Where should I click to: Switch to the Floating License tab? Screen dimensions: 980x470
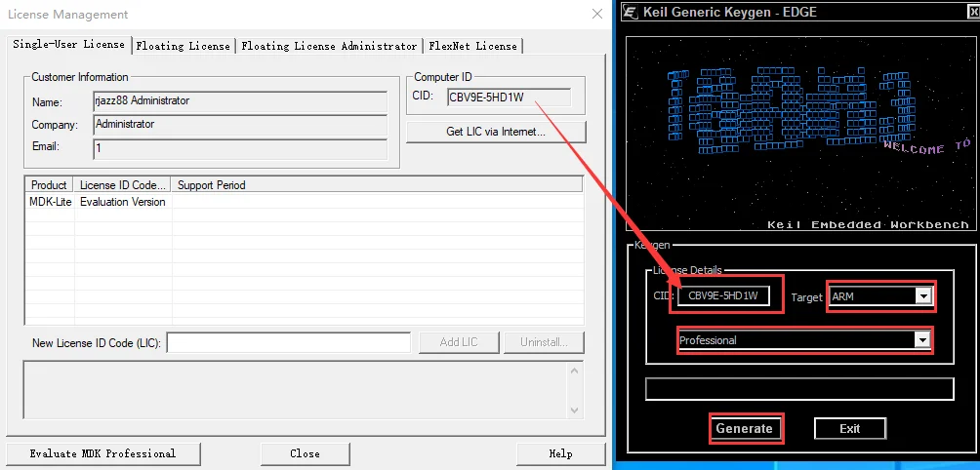184,46
